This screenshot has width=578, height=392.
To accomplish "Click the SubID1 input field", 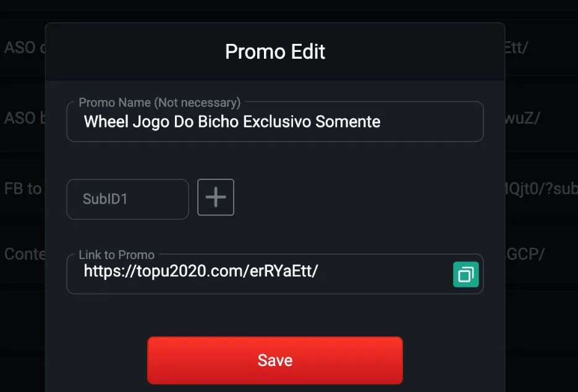I will (127, 199).
